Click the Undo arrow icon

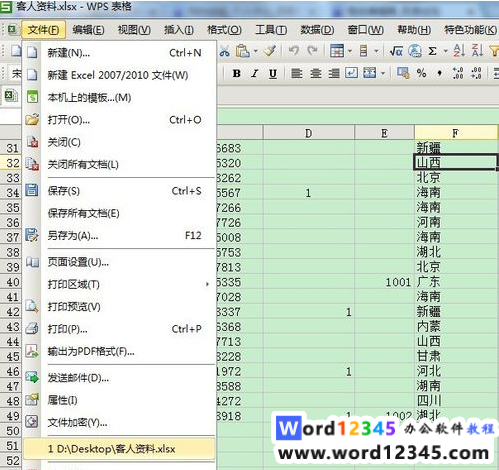(293, 51)
